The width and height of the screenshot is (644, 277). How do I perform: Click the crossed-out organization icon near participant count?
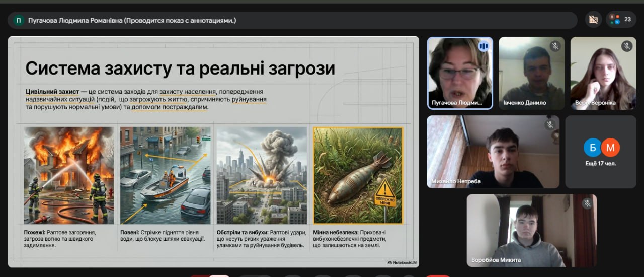point(593,20)
